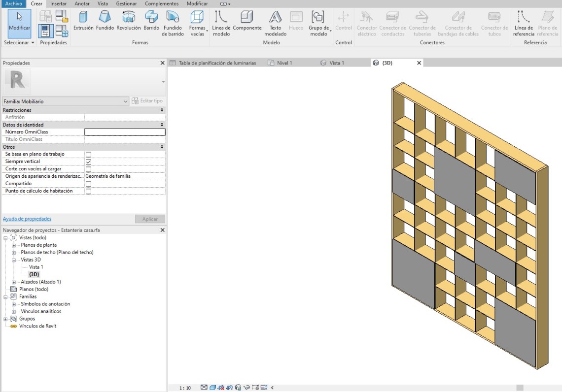Collapse view control bar arrow

pyautogui.click(x=273, y=388)
